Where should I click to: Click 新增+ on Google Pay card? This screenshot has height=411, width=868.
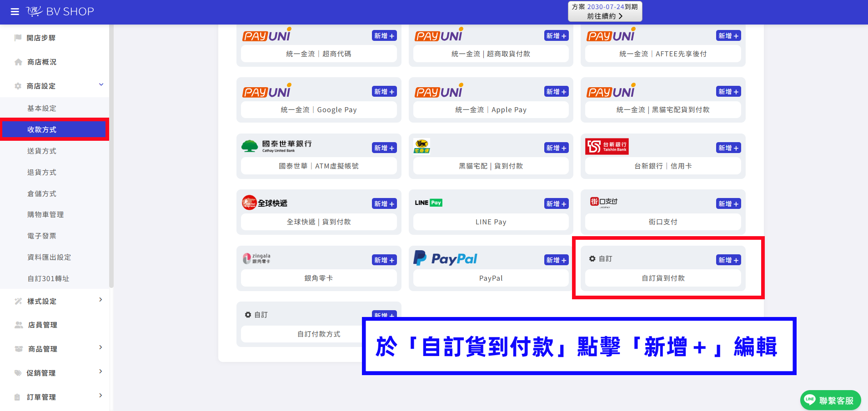pyautogui.click(x=384, y=91)
